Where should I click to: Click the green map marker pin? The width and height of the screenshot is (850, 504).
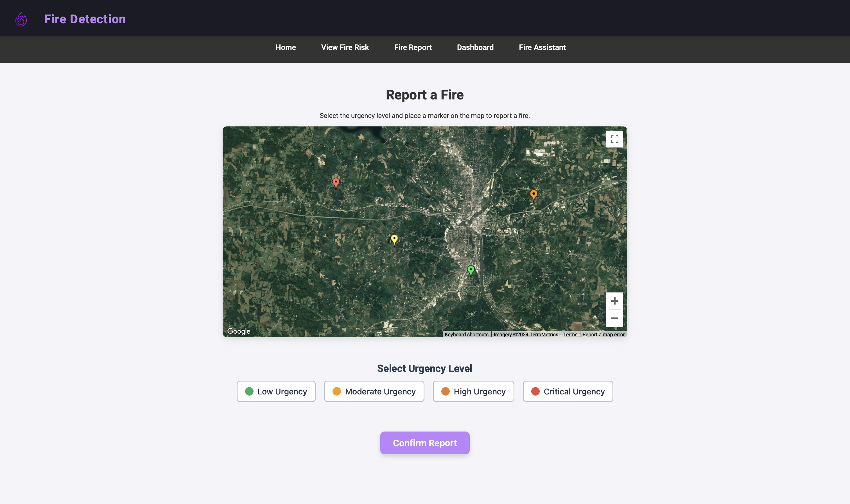[471, 270]
